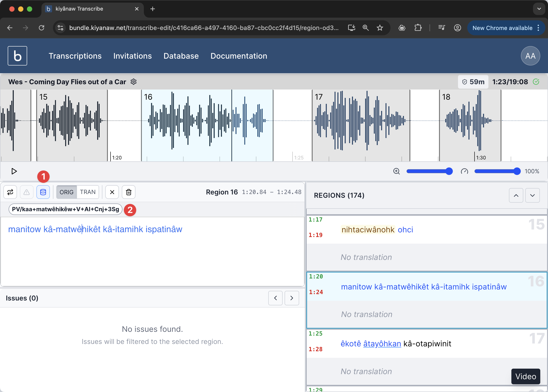Switch the editor to TRAN view
The width and height of the screenshot is (548, 392).
pyautogui.click(x=88, y=192)
